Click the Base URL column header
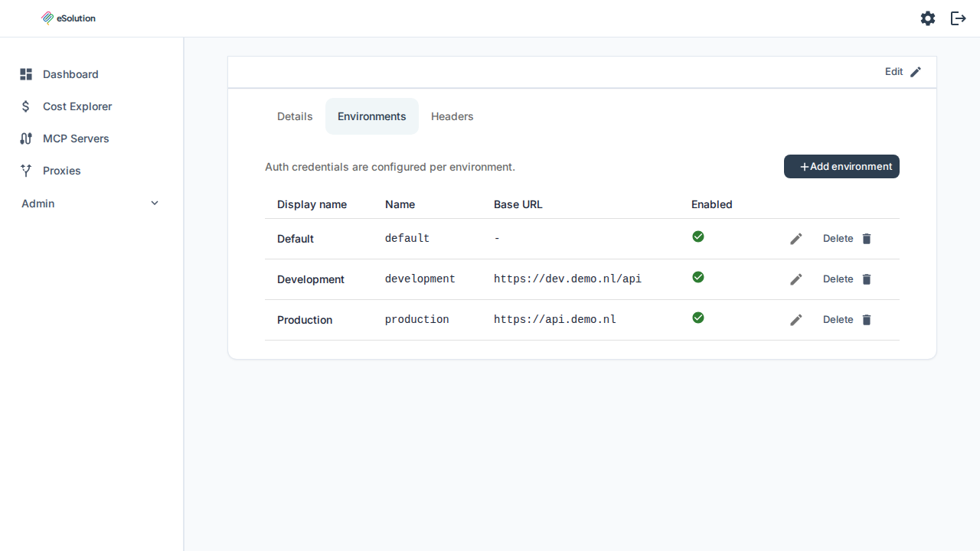Image resolution: width=980 pixels, height=551 pixels. (518, 204)
